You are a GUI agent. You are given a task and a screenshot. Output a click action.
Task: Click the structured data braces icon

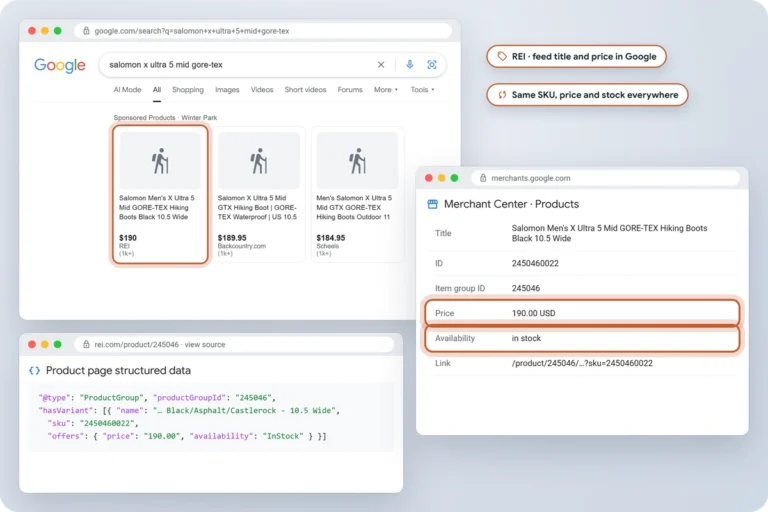34,370
